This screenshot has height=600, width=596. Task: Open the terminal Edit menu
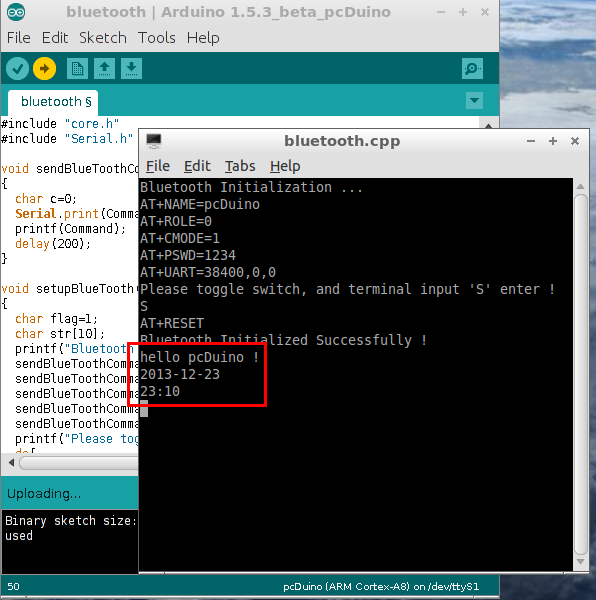click(x=197, y=166)
